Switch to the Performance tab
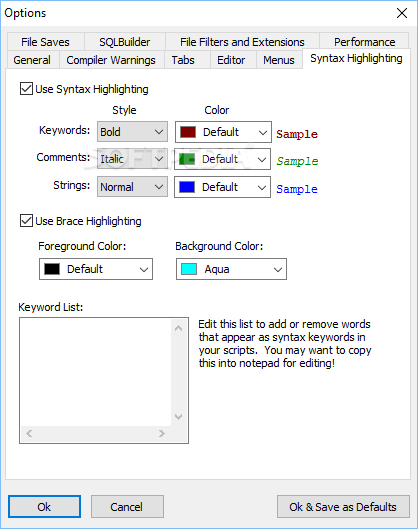The width and height of the screenshot is (418, 529). coord(364,42)
